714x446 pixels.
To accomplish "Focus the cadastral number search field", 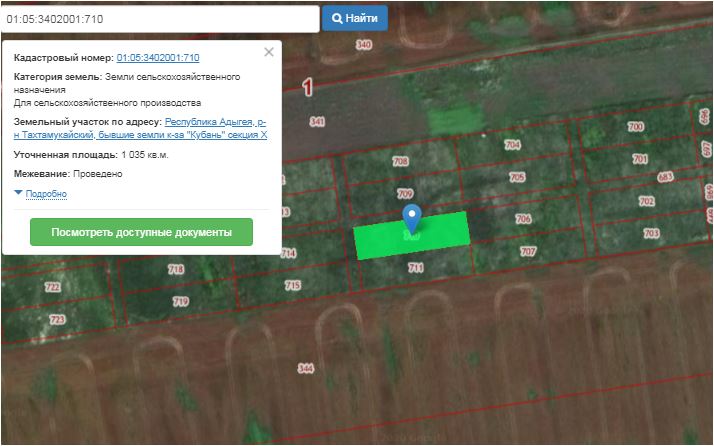I will point(160,18).
